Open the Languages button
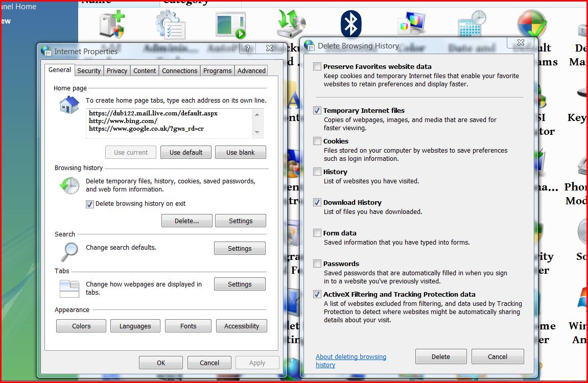The width and height of the screenshot is (588, 383). point(135,326)
